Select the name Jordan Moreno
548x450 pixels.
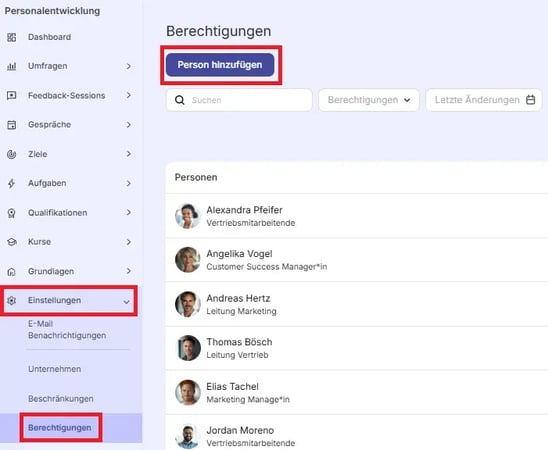pyautogui.click(x=240, y=430)
